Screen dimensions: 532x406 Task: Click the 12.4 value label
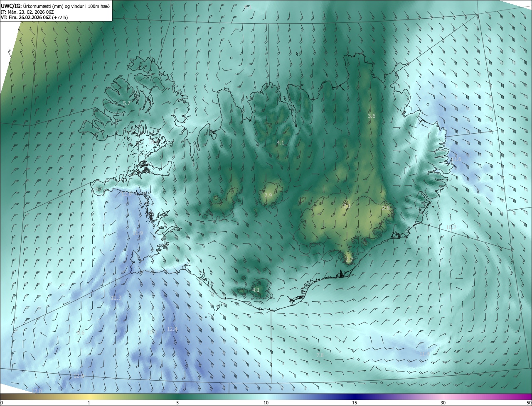coord(172,329)
